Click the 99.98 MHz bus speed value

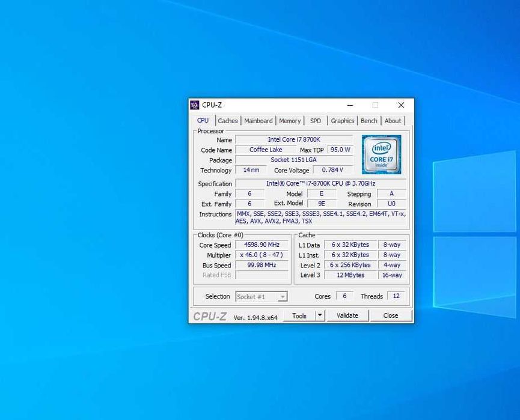coord(262,265)
